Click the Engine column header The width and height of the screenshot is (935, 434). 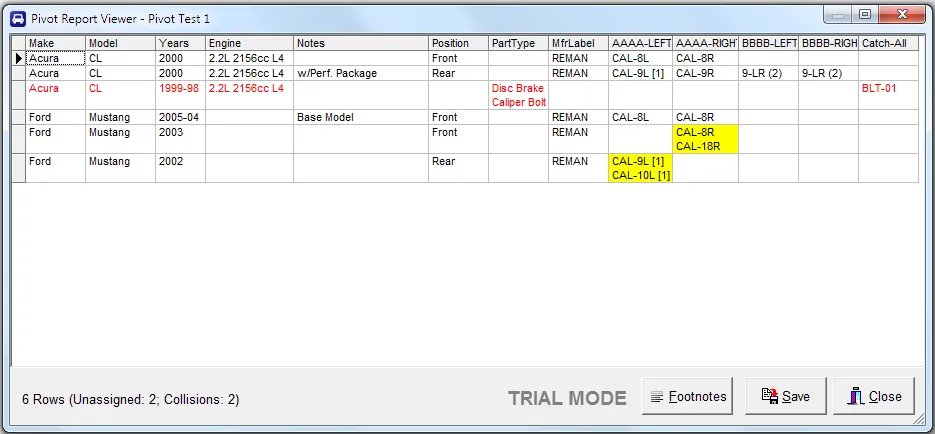[249, 44]
